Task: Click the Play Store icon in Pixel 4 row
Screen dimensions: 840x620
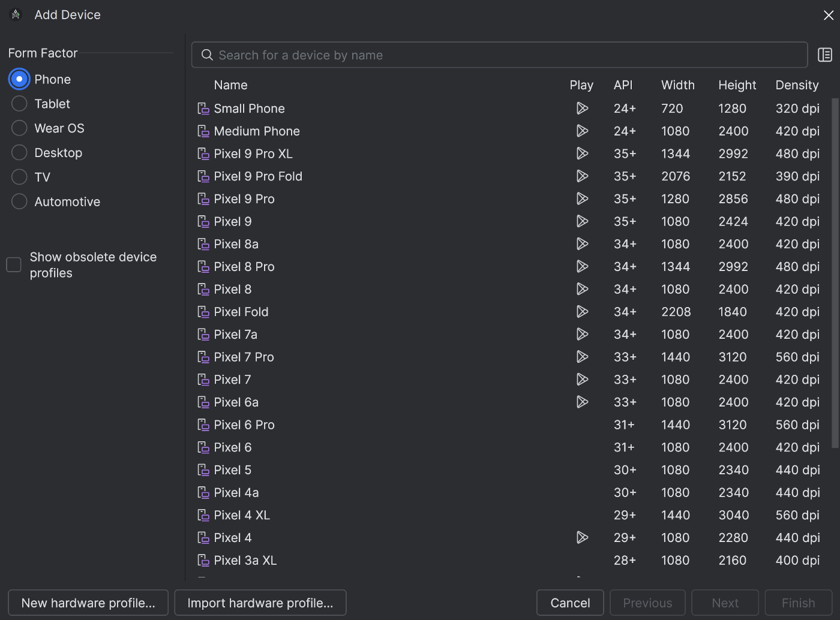Action: point(582,537)
